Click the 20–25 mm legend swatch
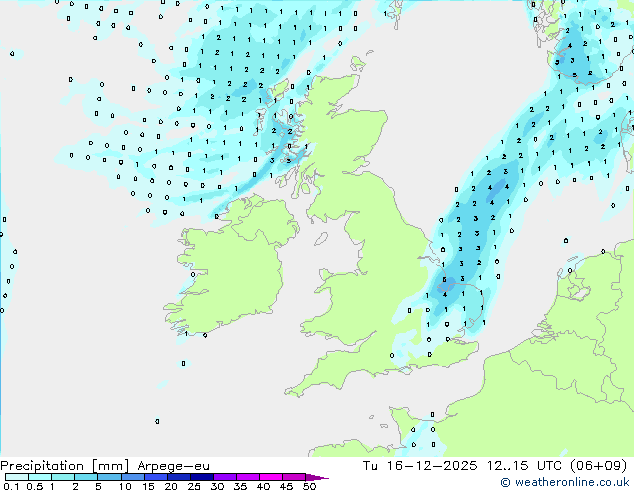This screenshot has height=490, width=634. [178, 477]
